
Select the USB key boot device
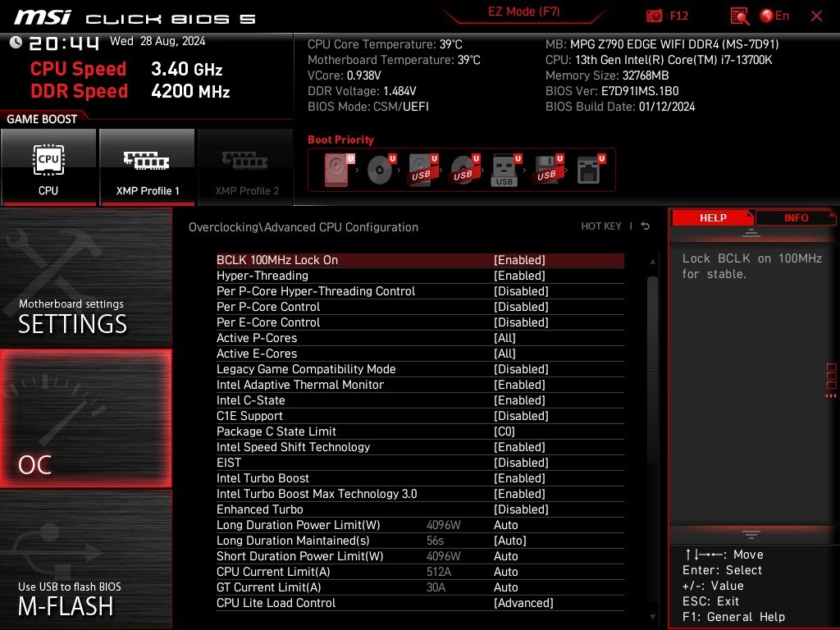point(506,170)
